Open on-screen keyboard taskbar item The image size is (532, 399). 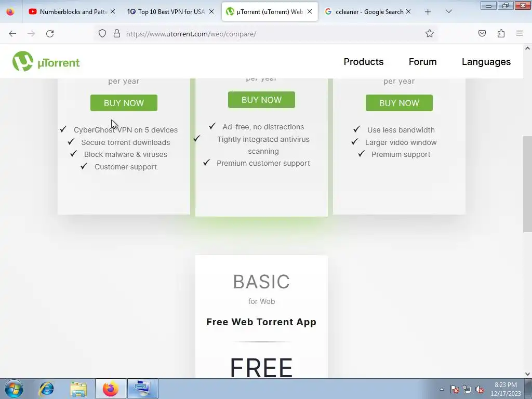tap(142, 389)
